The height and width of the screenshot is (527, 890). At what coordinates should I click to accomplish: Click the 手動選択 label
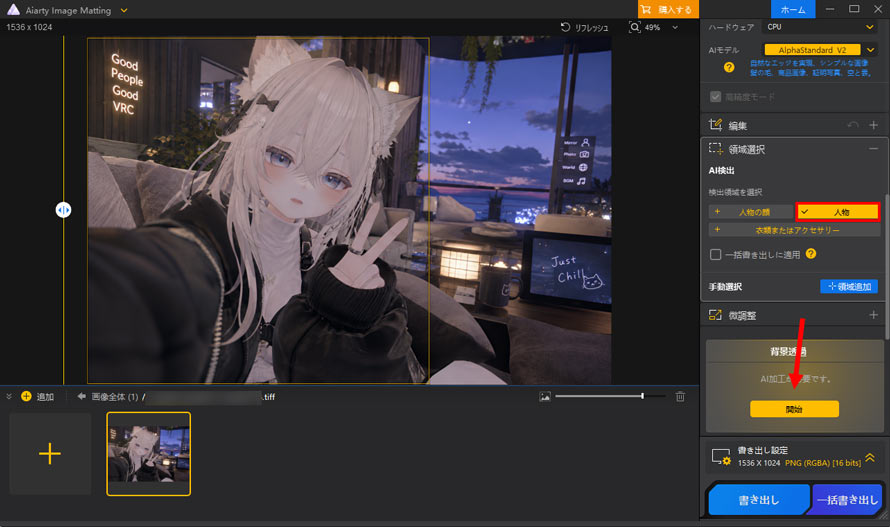coord(725,287)
